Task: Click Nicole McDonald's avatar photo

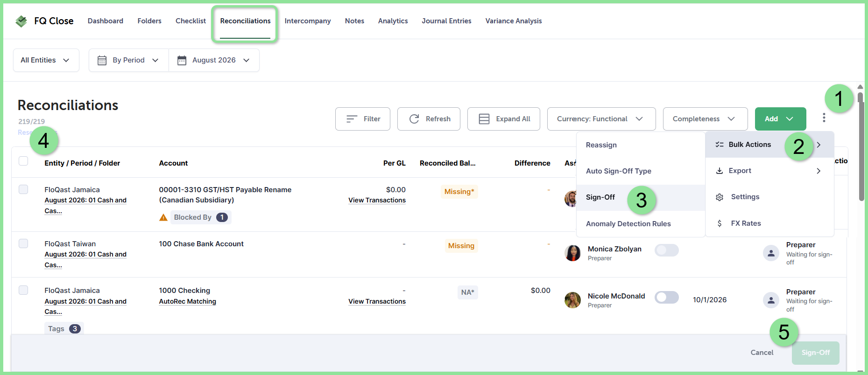Action: [x=572, y=300]
